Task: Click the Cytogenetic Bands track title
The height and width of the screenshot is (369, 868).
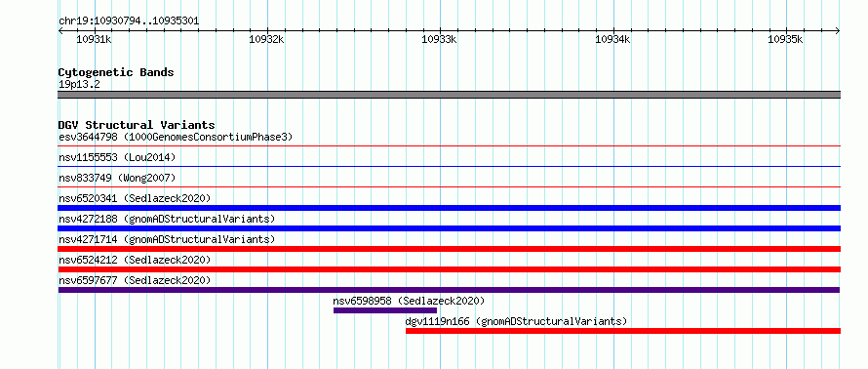Action: click(x=116, y=72)
